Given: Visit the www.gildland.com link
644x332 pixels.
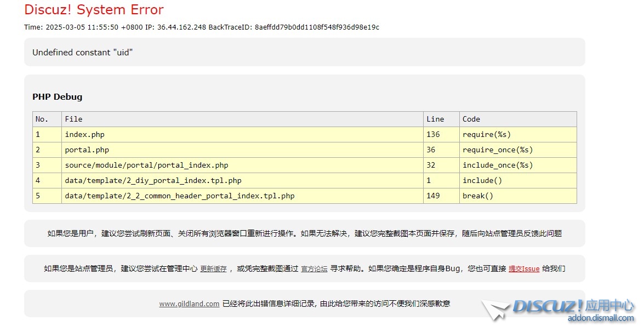Looking at the screenshot, I should click(189, 304).
